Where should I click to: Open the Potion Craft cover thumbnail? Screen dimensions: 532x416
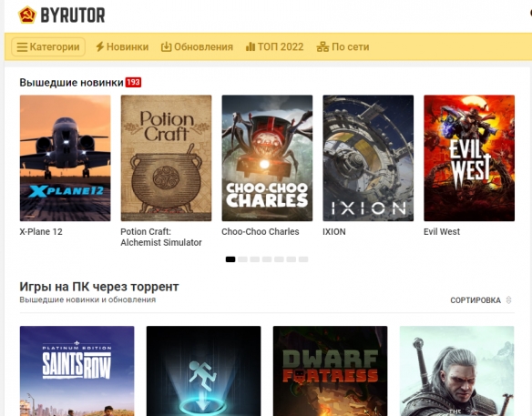tap(166, 158)
